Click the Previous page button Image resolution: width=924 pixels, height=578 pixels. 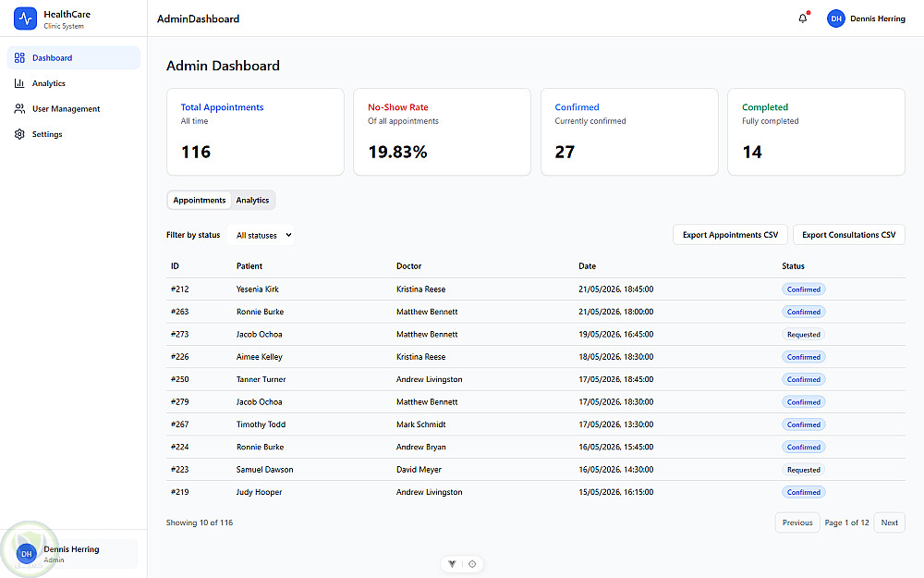[797, 523]
